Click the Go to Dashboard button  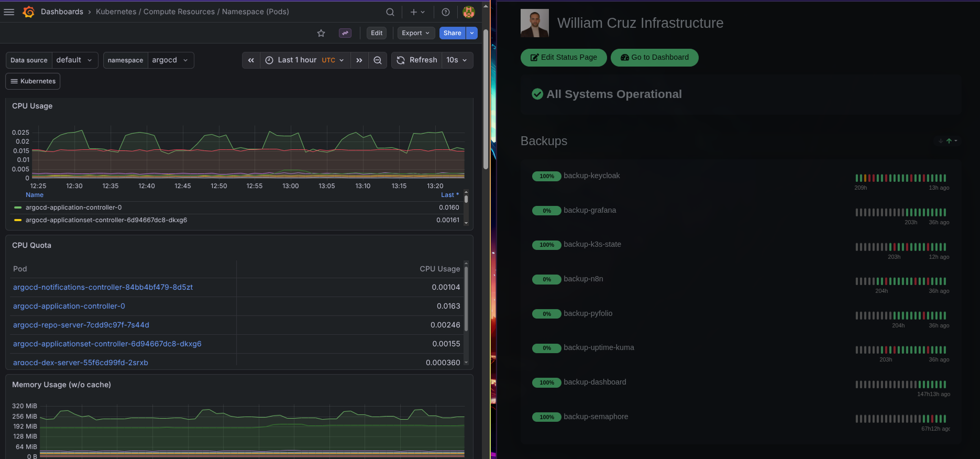coord(655,58)
